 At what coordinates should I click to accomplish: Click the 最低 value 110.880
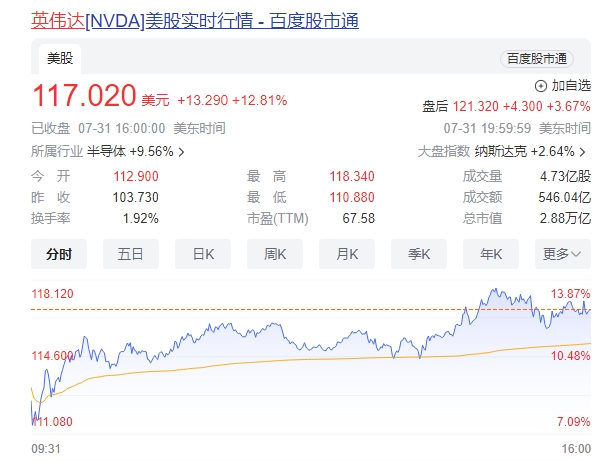coord(352,197)
